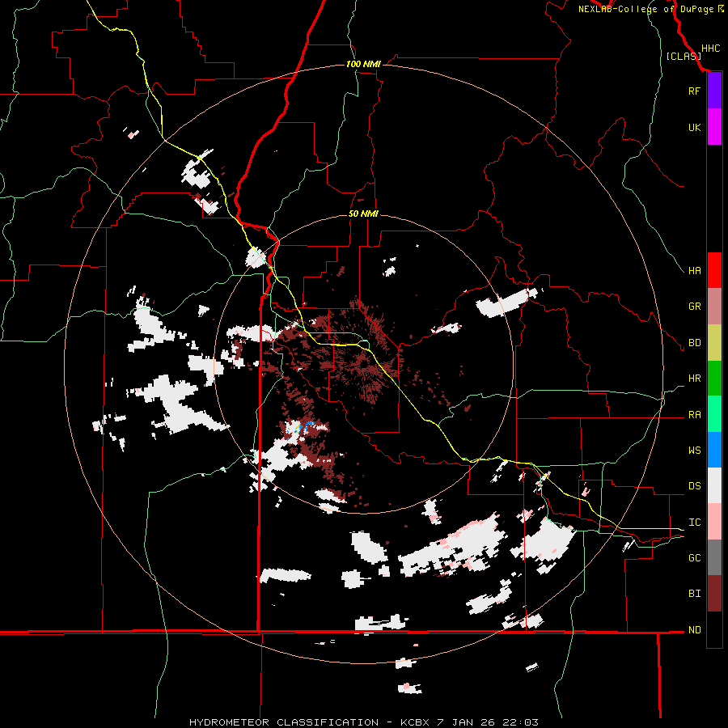Select the RA legend label
Viewport: 728px width, 728px height.
coord(694,415)
